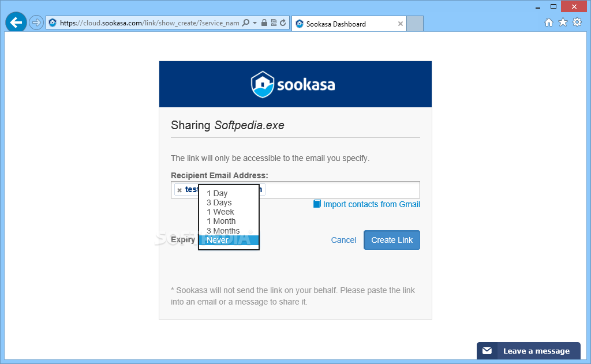Image resolution: width=591 pixels, height=364 pixels.
Task: Close the Sookasa Dashboard tab
Action: click(x=401, y=24)
